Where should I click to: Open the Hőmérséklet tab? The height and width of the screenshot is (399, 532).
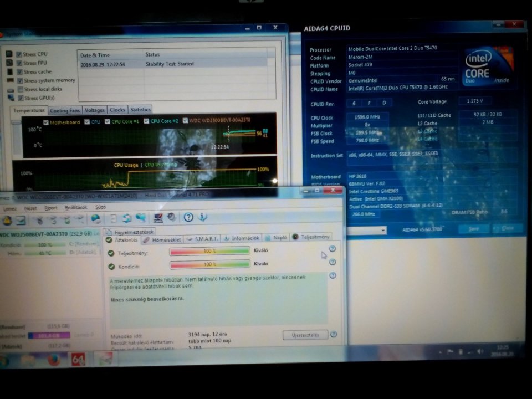coord(162,239)
